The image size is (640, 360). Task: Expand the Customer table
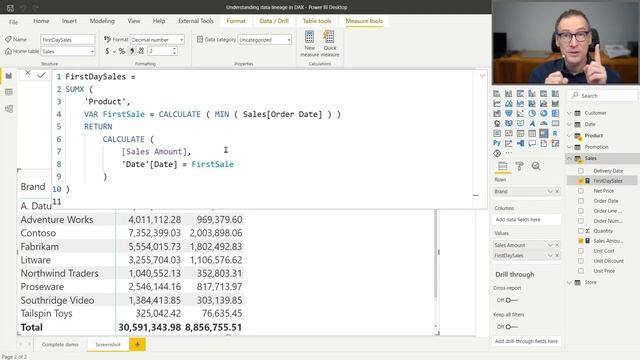570,113
